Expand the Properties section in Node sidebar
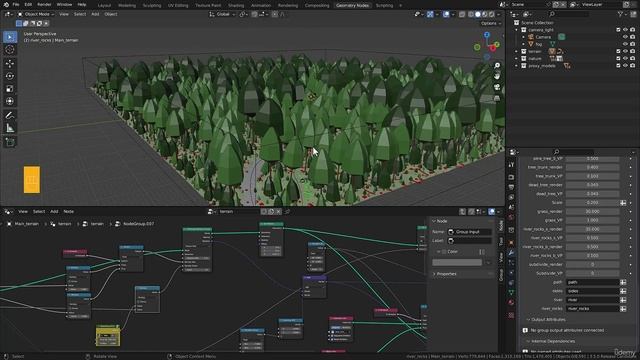The height and width of the screenshot is (360, 640). pyautogui.click(x=446, y=274)
